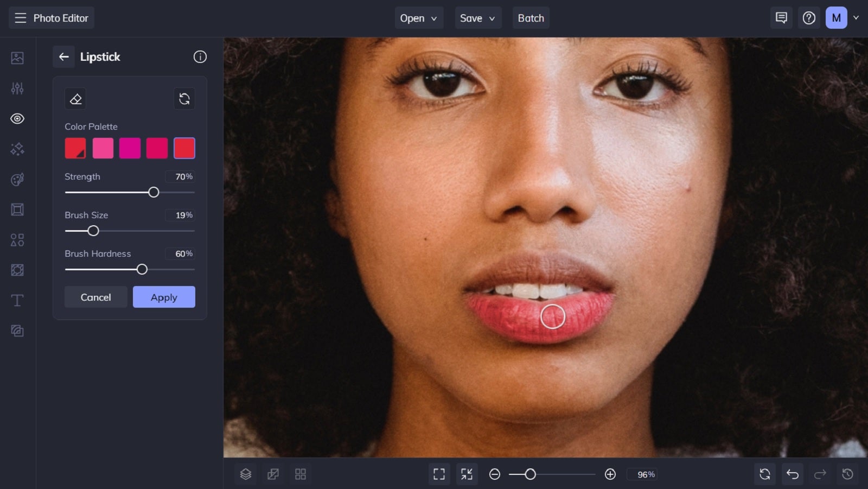
Task: Open the account menu via the M avatar chevron
Action: [856, 17]
